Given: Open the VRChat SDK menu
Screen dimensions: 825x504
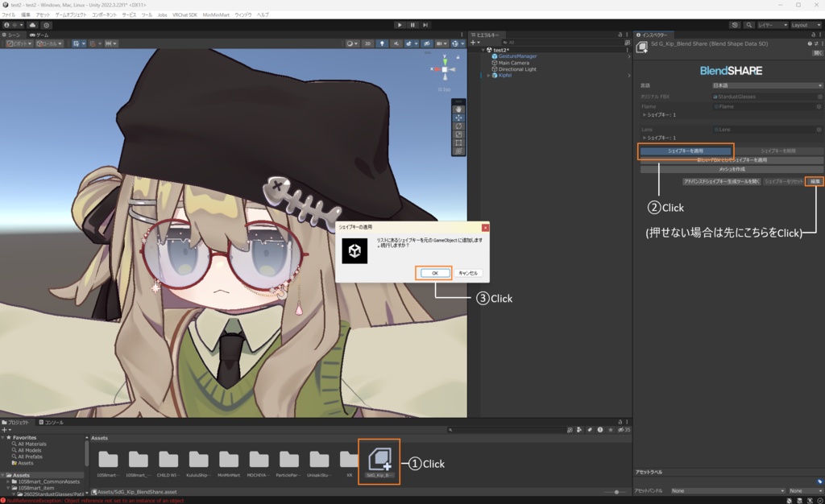Looking at the screenshot, I should click(x=184, y=14).
